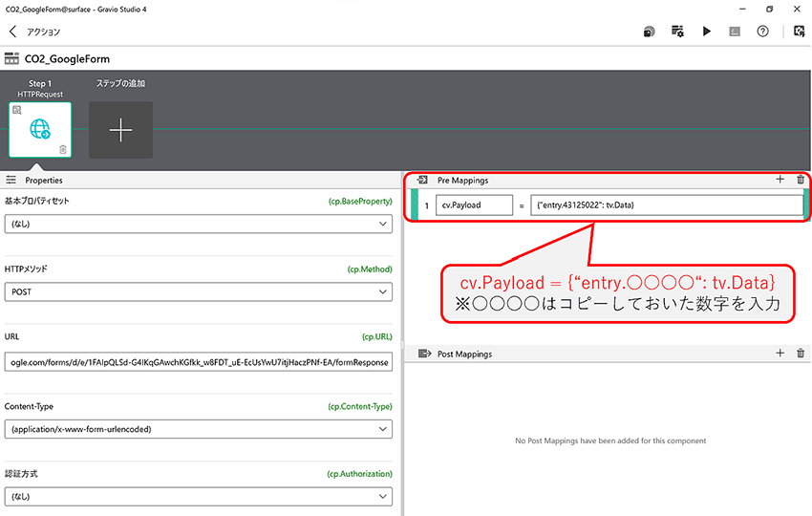The image size is (812, 516).
Task: Click the (cp.BaseProperty) label
Action: (360, 201)
